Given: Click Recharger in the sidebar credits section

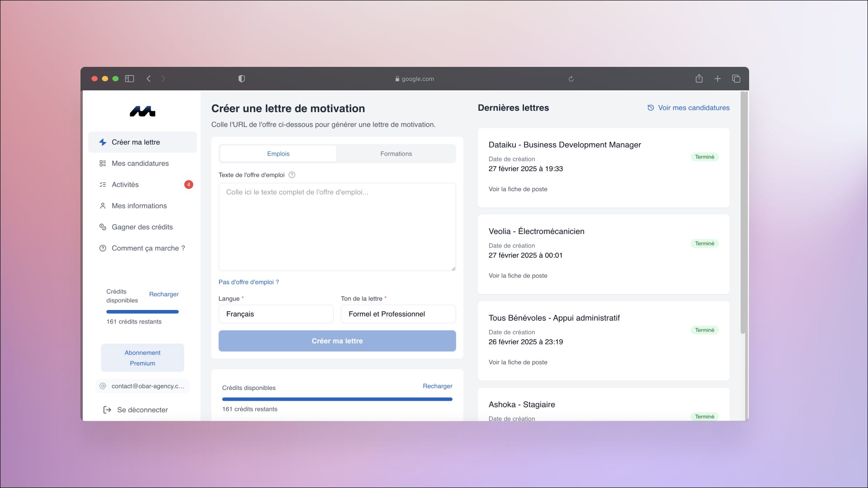Looking at the screenshot, I should coord(164,294).
